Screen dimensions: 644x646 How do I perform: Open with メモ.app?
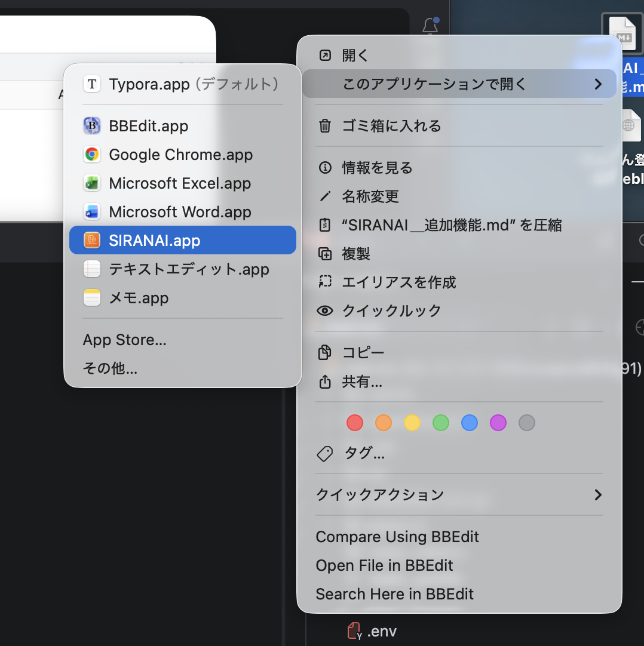point(183,297)
